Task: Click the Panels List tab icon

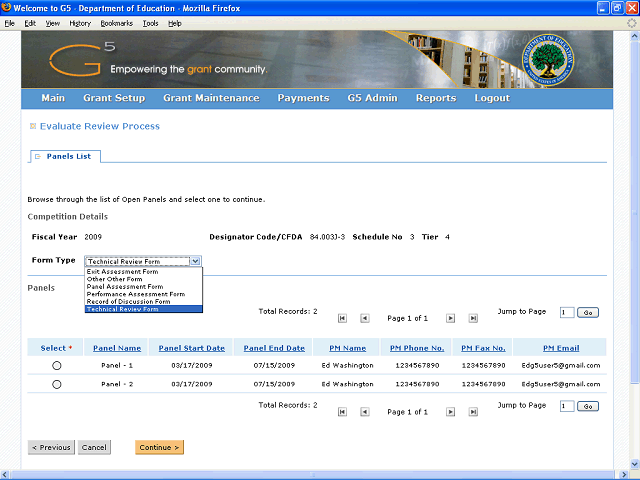Action: coord(38,156)
